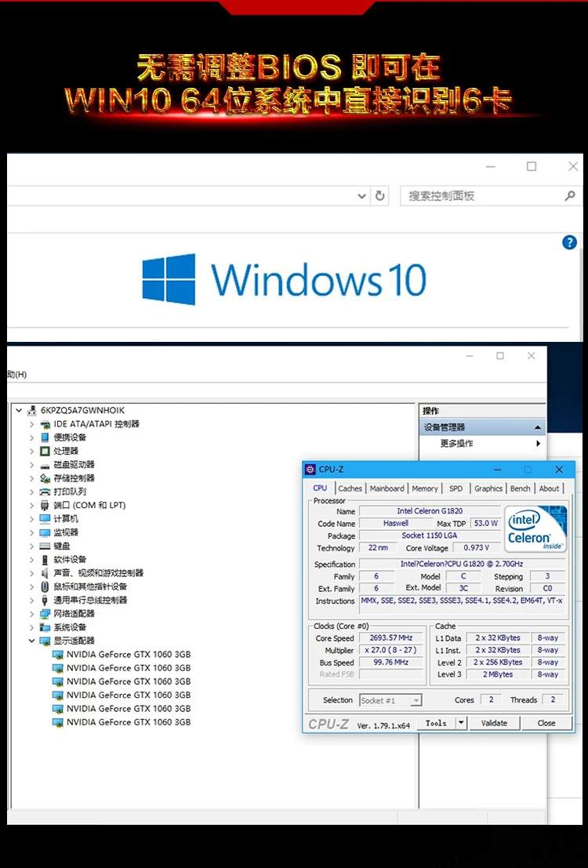Switch to the Memory tab
Image resolution: width=588 pixels, height=868 pixels.
[x=425, y=488]
